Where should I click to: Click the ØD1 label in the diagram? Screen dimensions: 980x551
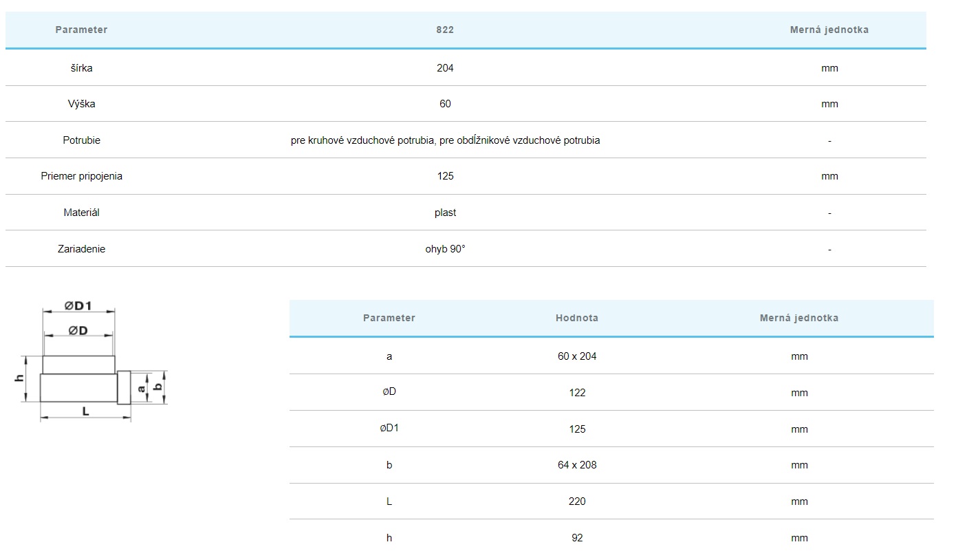pos(78,306)
